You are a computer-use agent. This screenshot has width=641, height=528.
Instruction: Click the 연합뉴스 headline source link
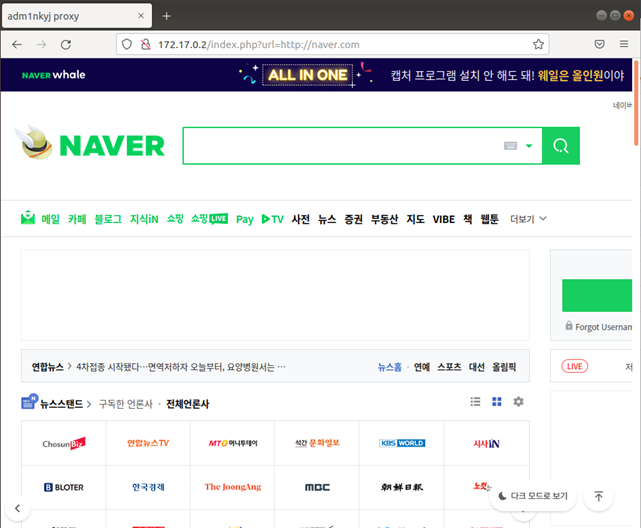point(47,367)
